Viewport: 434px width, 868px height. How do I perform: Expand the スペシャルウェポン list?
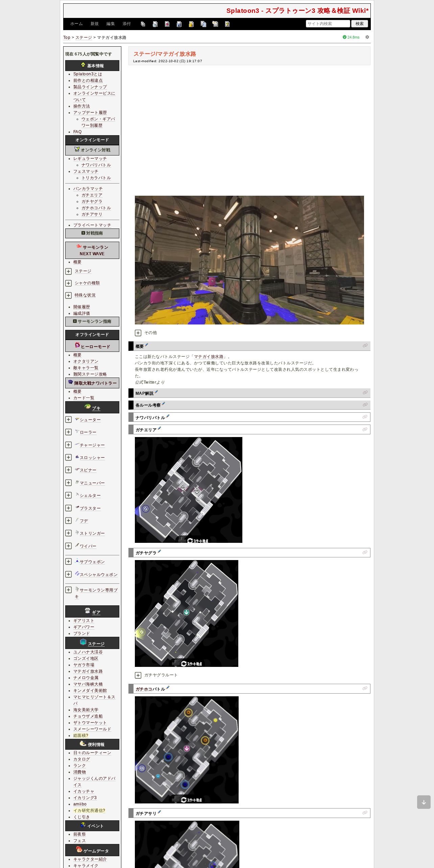tap(68, 574)
